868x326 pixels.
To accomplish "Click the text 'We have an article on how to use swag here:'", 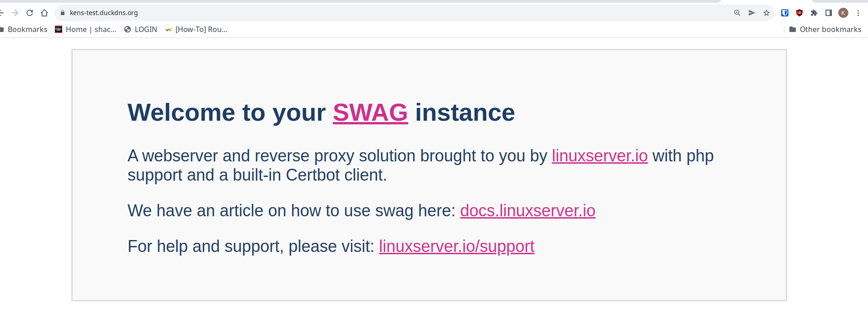I will point(292,211).
